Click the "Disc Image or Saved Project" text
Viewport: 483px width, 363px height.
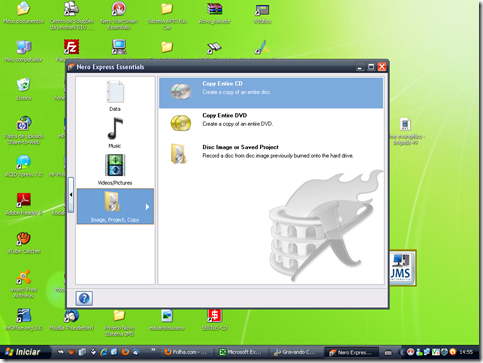[x=240, y=147]
